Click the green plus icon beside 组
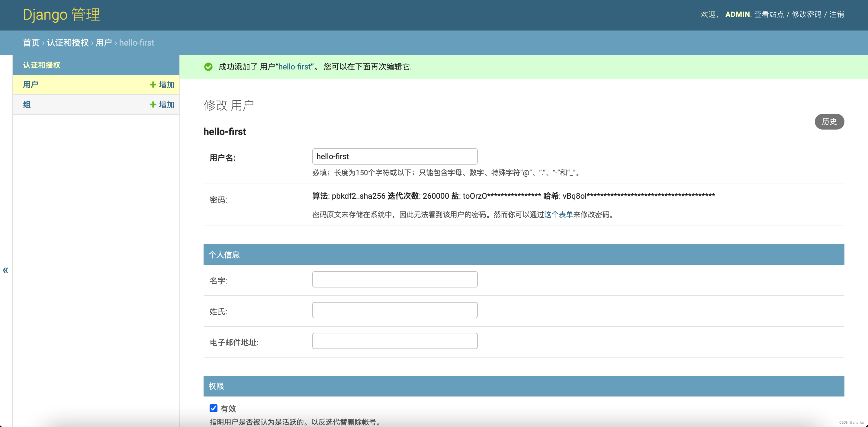The width and height of the screenshot is (868, 427). (153, 104)
